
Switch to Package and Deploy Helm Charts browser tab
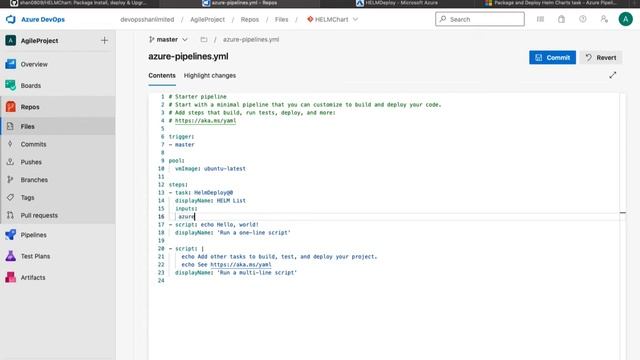551,3
